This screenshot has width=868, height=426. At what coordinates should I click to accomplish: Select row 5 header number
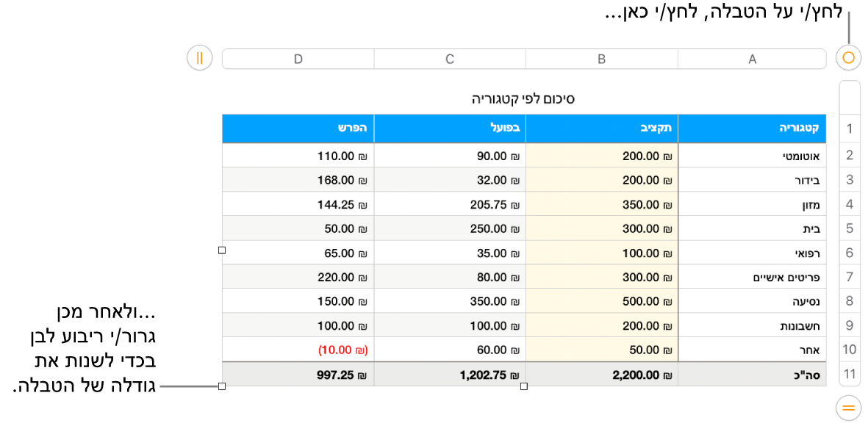pos(849,228)
